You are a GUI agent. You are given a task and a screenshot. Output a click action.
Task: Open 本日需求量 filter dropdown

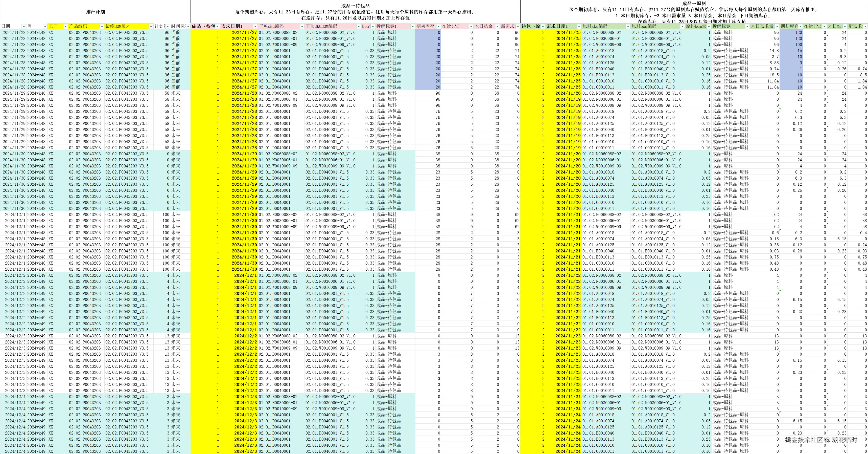tap(777, 26)
